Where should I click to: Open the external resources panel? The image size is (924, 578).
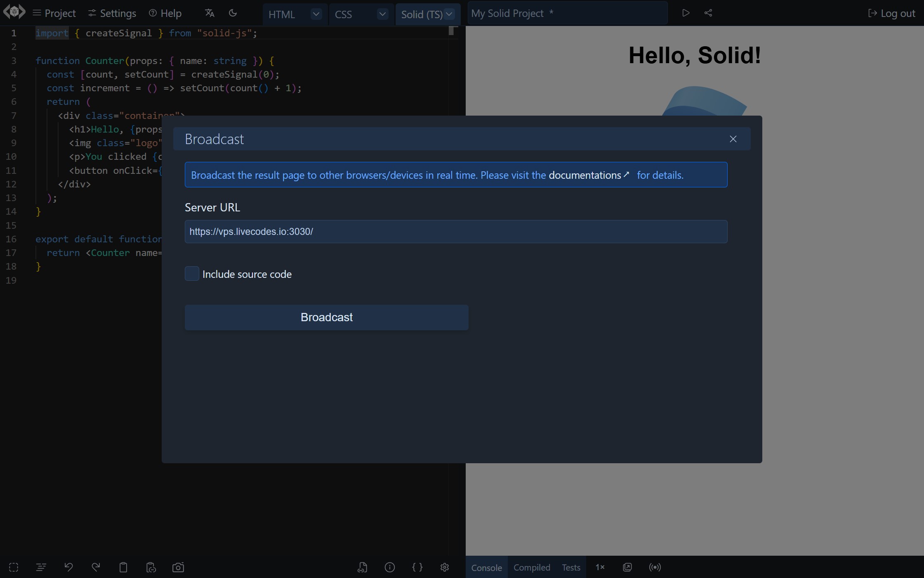(363, 567)
